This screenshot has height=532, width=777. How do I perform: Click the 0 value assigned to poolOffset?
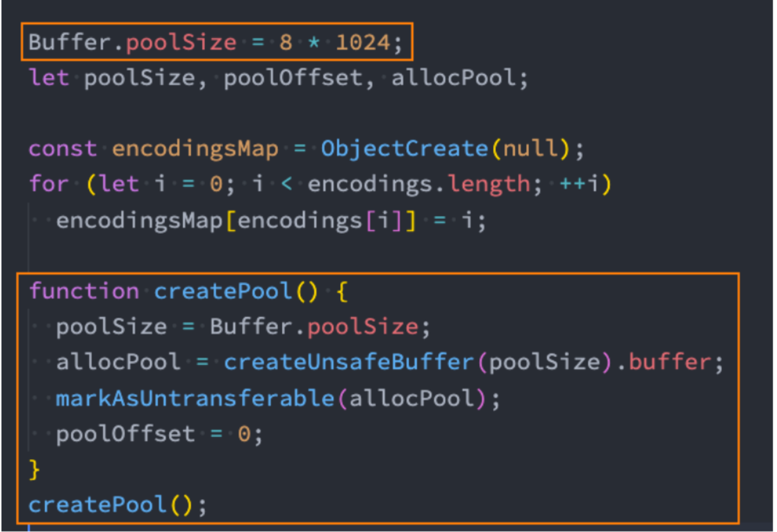244,434
